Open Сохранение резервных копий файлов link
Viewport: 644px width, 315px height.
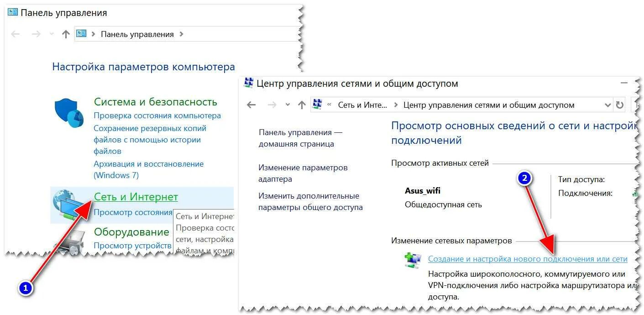pos(150,140)
